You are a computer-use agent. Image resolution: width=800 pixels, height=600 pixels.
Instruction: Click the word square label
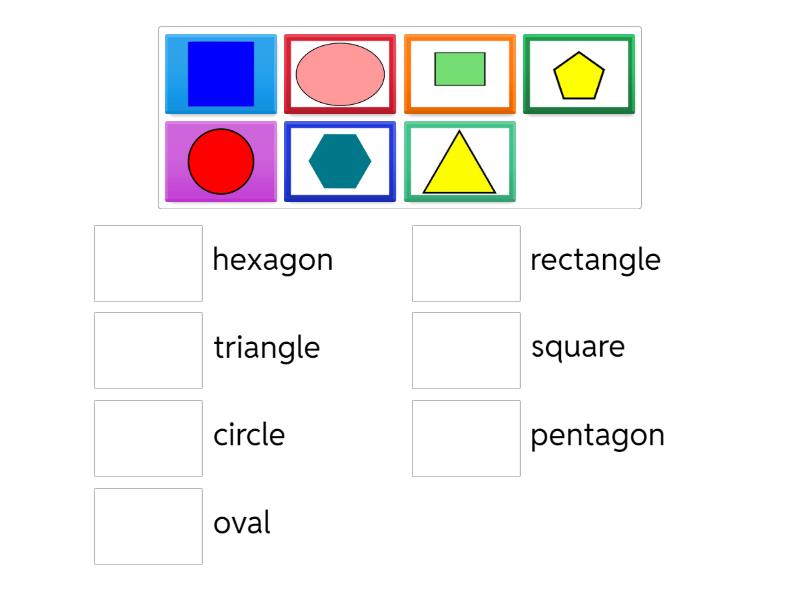click(x=577, y=348)
